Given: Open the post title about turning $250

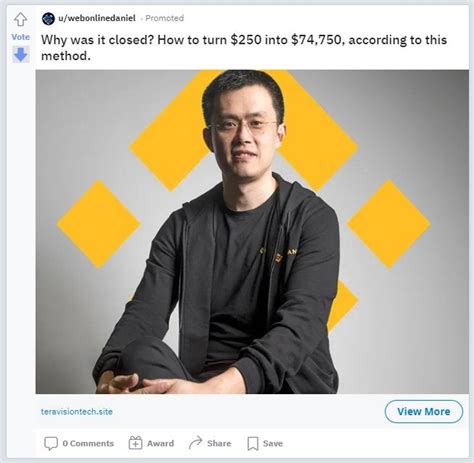Looking at the screenshot, I should click(244, 48).
